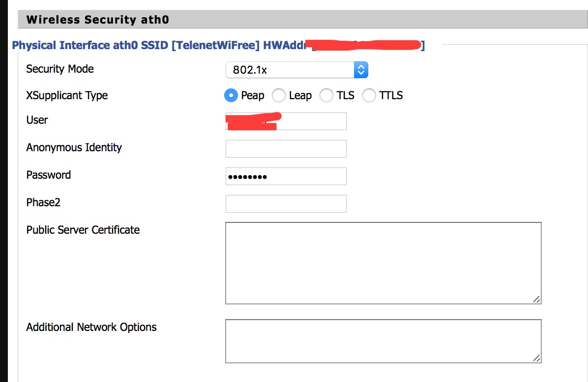
Task: Click into the Password field
Action: coord(286,176)
